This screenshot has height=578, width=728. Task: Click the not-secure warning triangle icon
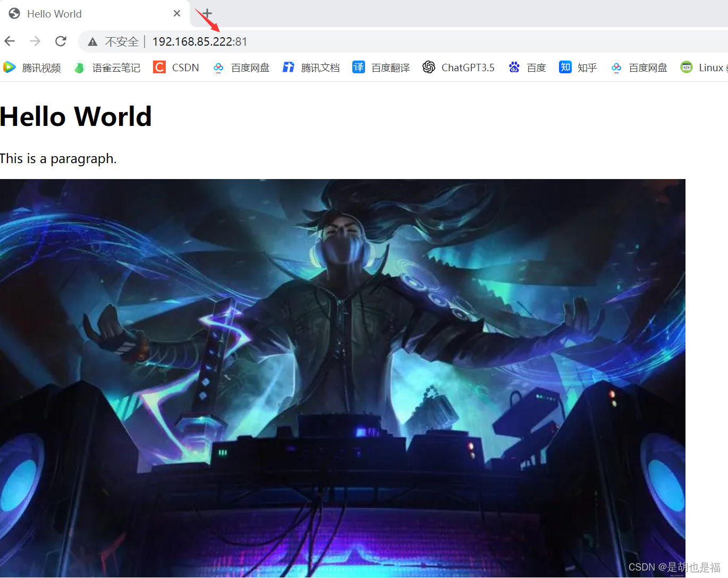point(92,41)
